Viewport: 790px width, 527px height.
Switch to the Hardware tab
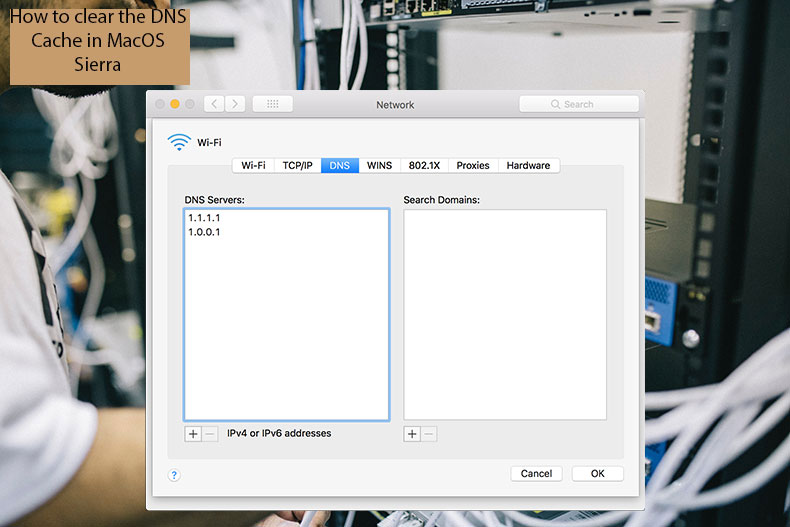pyautogui.click(x=528, y=165)
